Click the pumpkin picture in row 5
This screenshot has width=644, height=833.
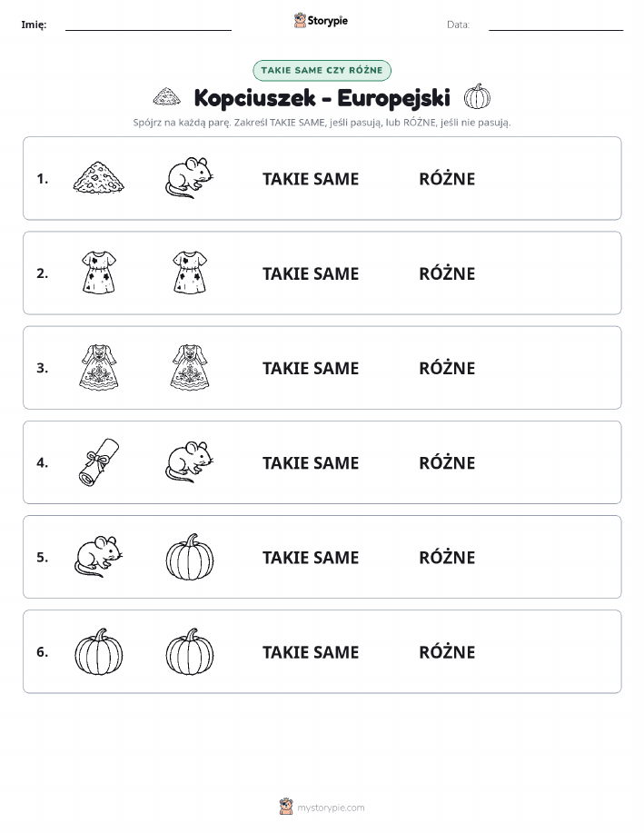tap(190, 557)
